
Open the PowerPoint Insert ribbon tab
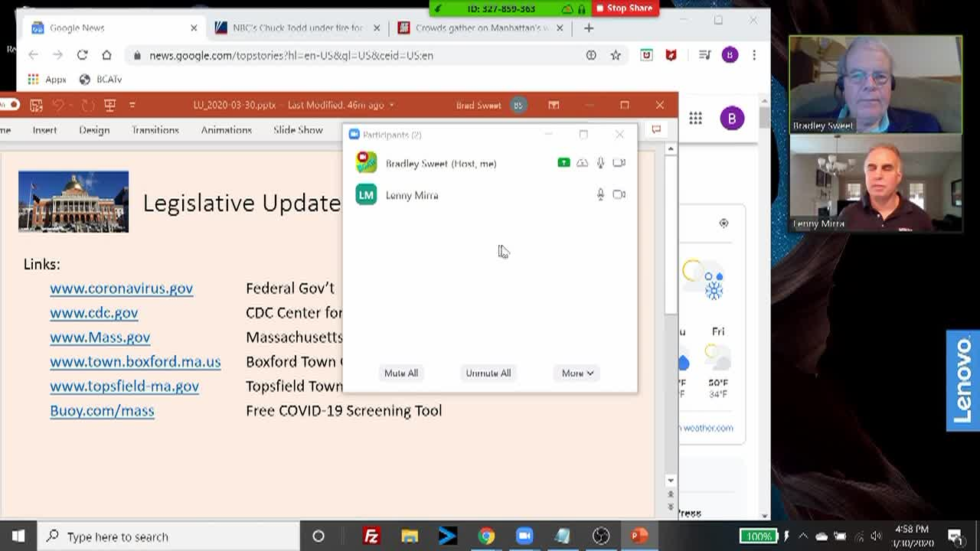[x=44, y=130]
